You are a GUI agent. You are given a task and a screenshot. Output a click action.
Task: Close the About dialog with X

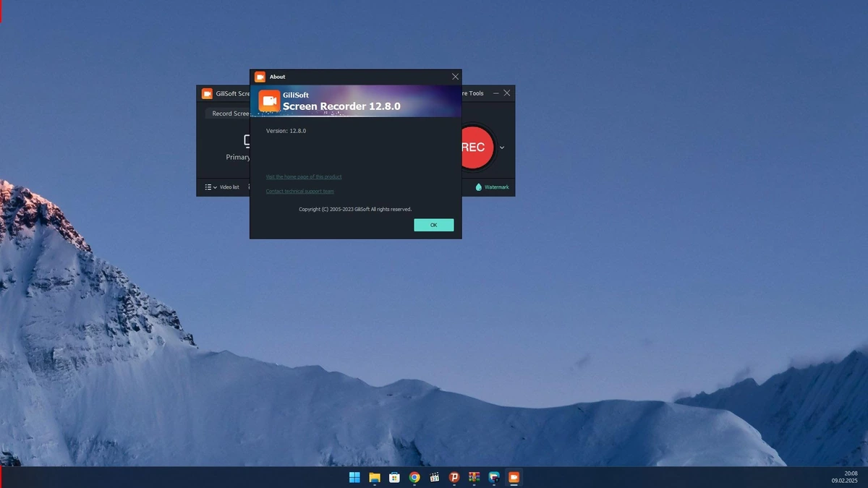pos(455,77)
